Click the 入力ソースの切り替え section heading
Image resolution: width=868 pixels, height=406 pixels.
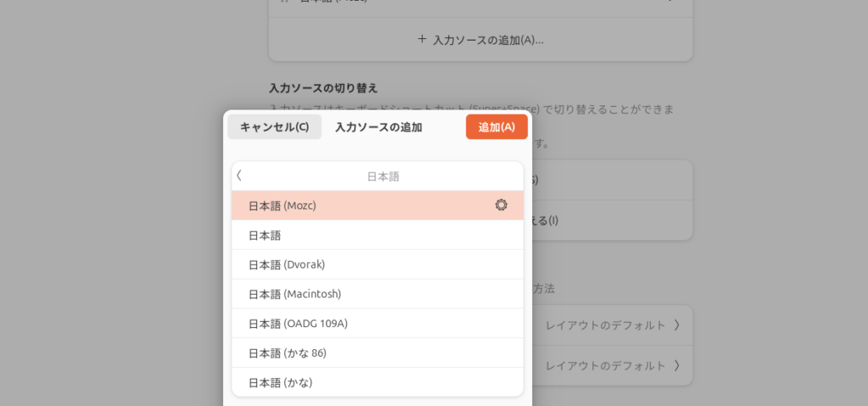tap(323, 87)
